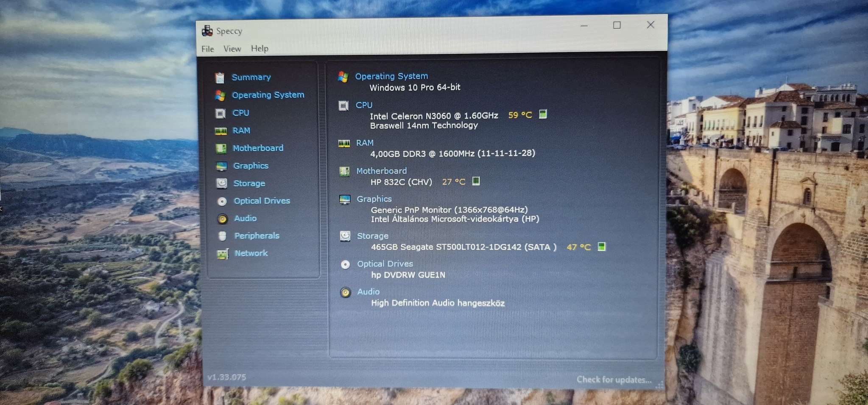
Task: Click the Operating System flag icon in sidebar
Action: [220, 95]
